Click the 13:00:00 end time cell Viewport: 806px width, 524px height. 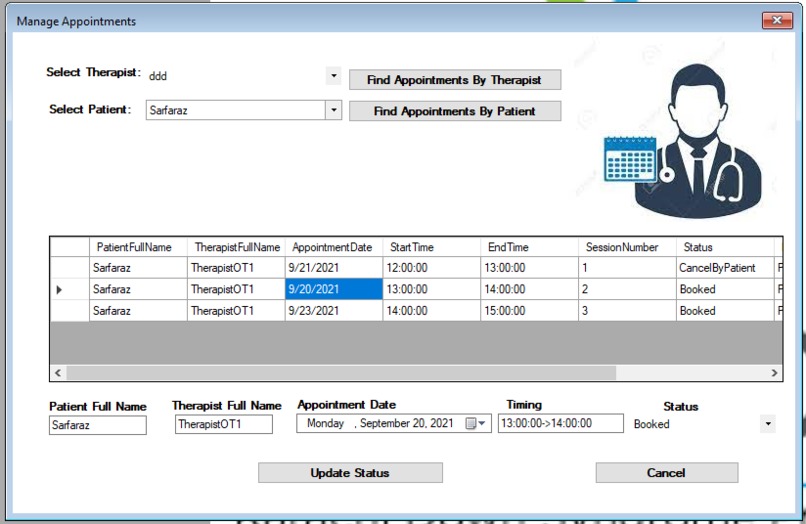(529, 268)
